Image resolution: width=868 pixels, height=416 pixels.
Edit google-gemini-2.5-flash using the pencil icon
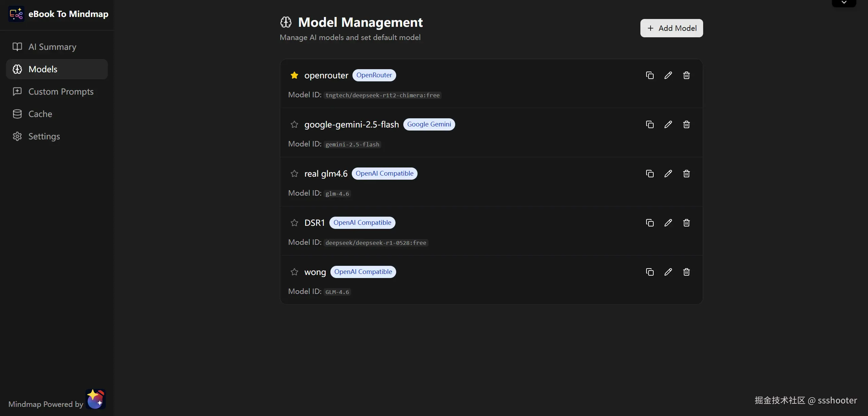(668, 124)
